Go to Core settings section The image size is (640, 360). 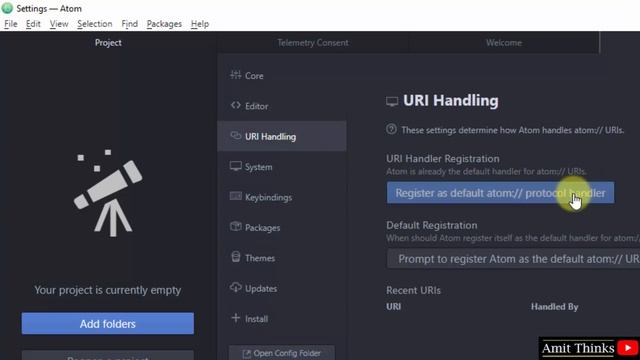coord(282,76)
